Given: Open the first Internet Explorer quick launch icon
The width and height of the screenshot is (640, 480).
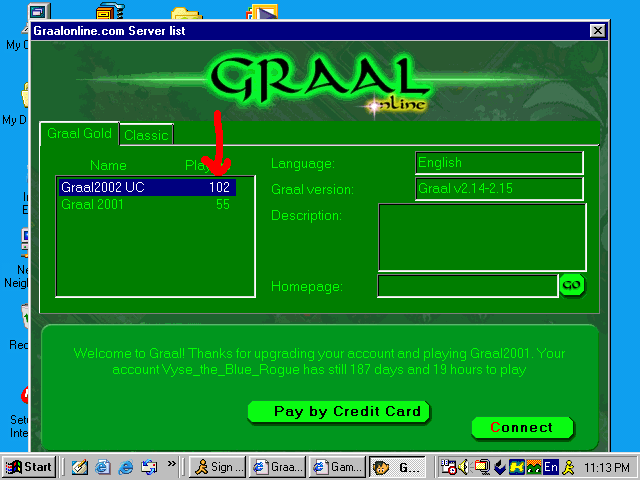Looking at the screenshot, I should 102,467.
